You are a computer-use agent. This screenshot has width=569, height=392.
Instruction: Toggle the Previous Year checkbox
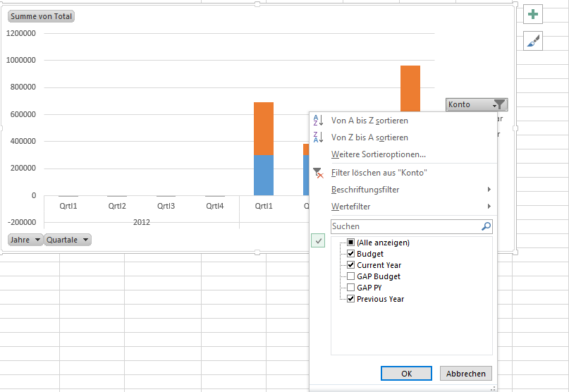pos(351,299)
